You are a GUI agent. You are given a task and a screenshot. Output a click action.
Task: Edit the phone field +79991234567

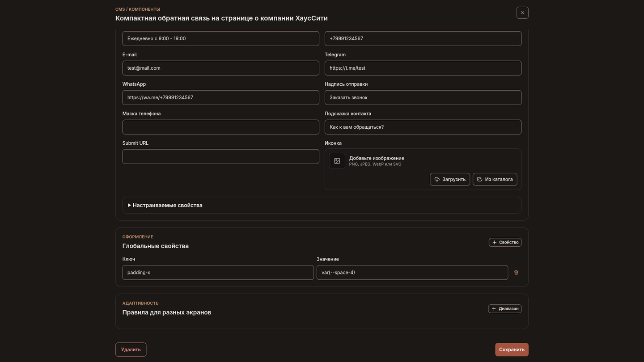point(423,38)
